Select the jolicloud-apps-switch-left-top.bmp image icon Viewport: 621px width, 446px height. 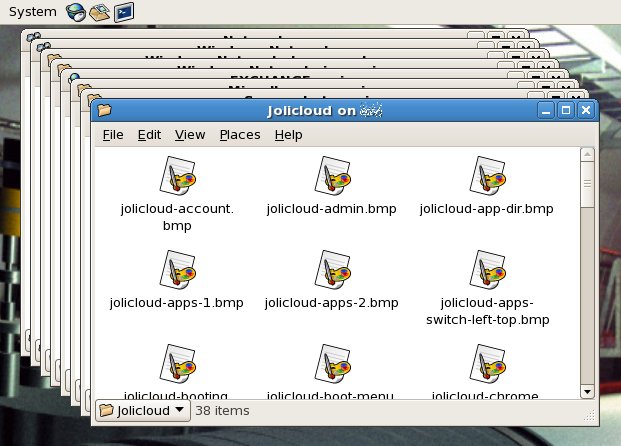coord(488,269)
